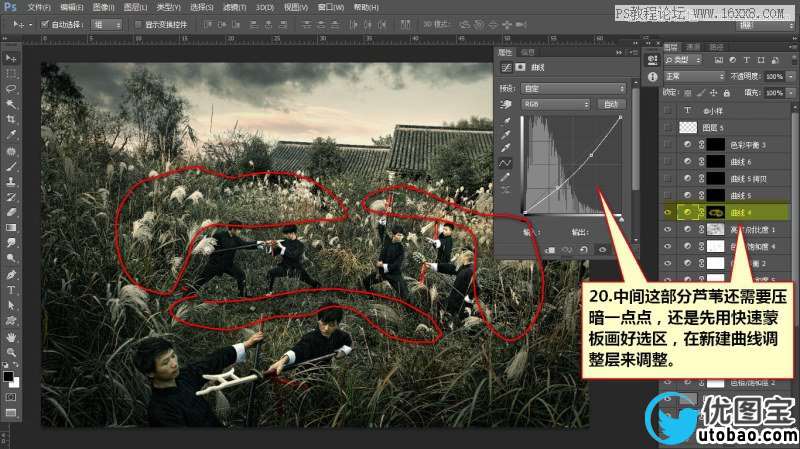Open the 窗口(W) menu
The width and height of the screenshot is (800, 449).
click(x=331, y=7)
